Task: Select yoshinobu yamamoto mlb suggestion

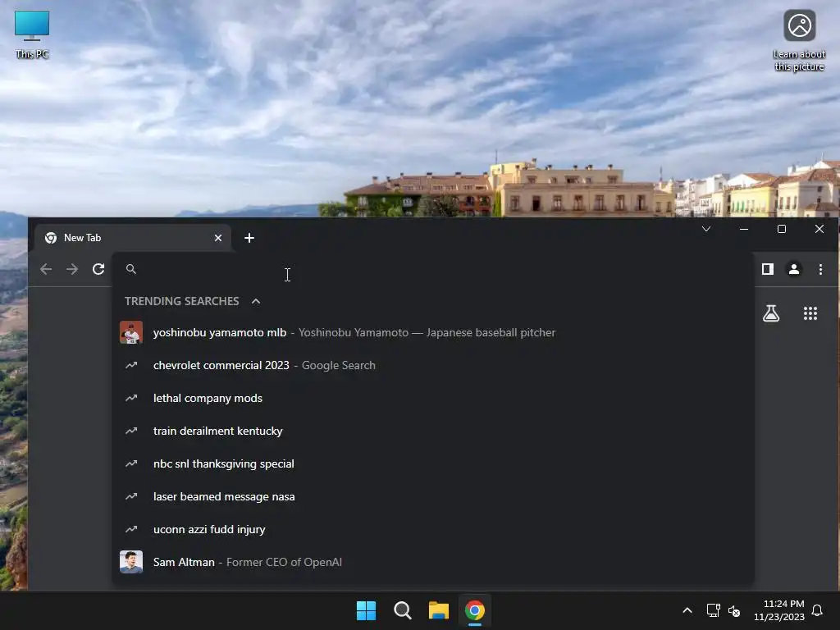Action: (433, 333)
